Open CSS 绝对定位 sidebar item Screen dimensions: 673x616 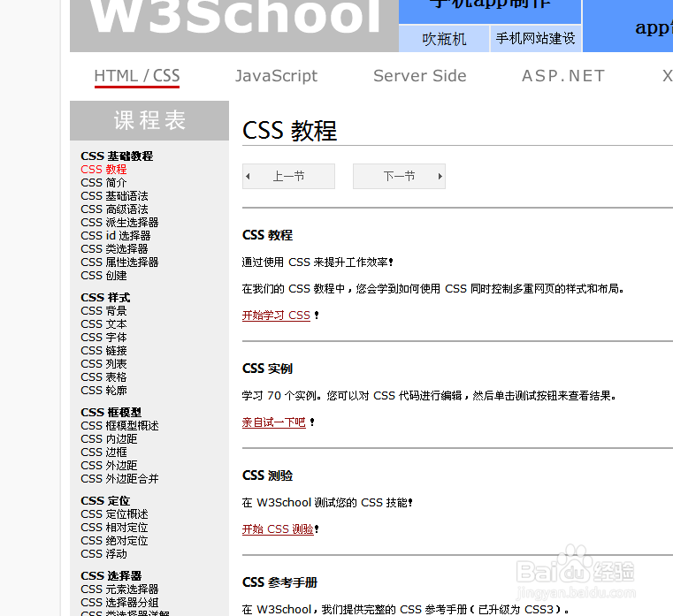point(114,541)
